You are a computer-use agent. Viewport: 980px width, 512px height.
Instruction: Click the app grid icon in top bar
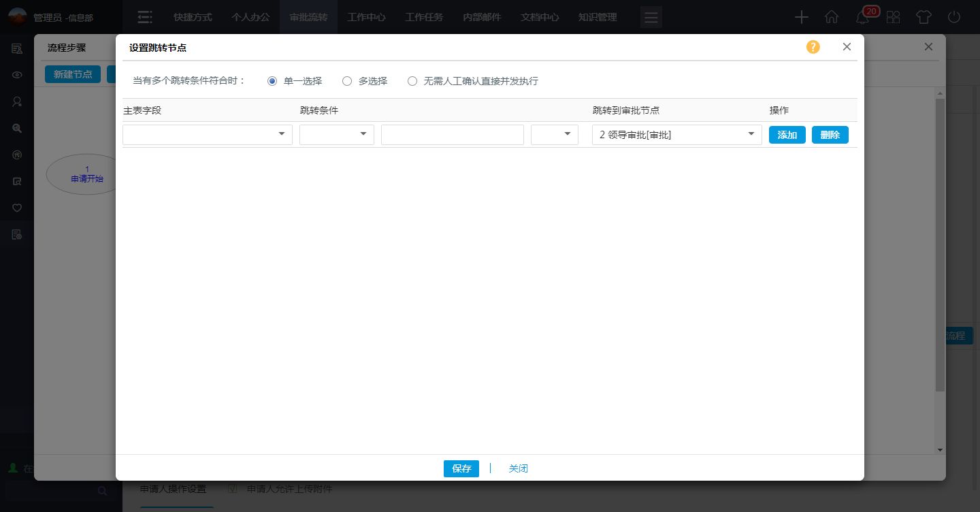point(893,17)
